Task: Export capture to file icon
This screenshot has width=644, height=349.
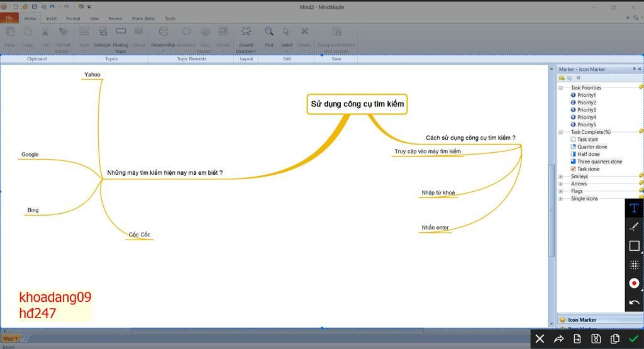Action: pos(577,339)
